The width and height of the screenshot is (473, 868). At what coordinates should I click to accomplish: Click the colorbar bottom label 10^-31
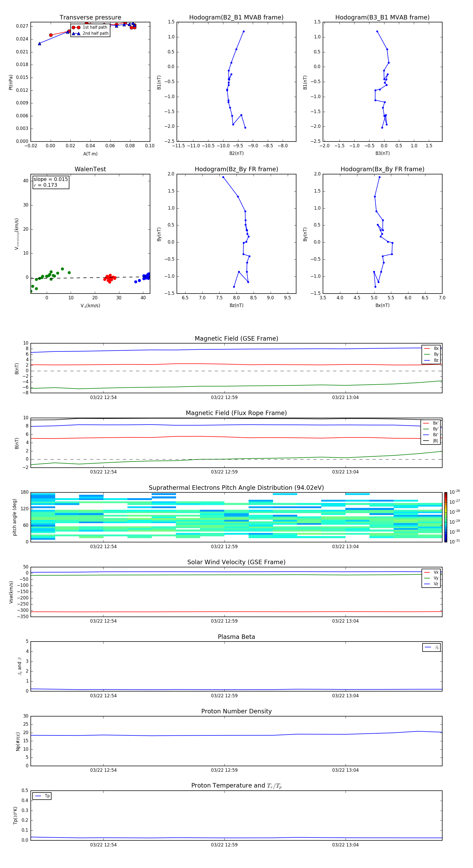455,542
